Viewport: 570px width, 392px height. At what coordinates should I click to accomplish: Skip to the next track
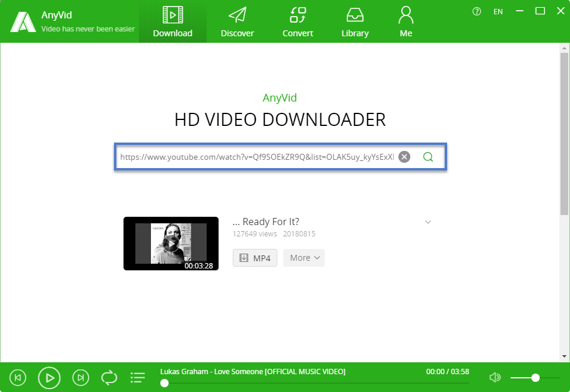tap(81, 378)
